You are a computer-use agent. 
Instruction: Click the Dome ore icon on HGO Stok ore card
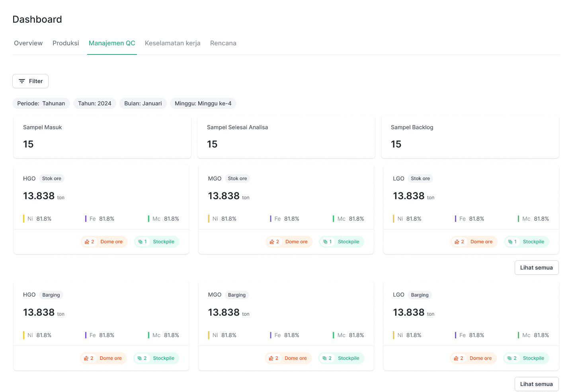[88, 241]
